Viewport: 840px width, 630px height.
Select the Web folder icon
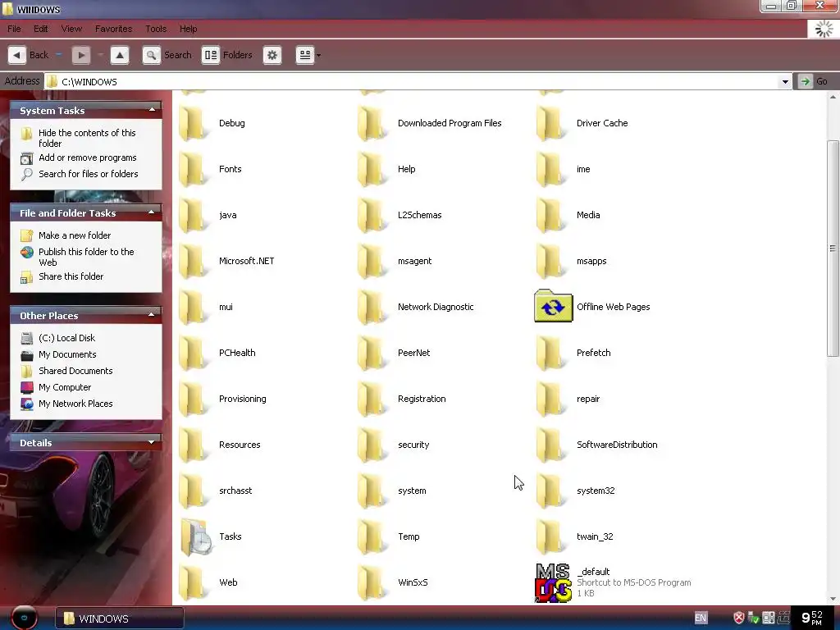(x=193, y=582)
